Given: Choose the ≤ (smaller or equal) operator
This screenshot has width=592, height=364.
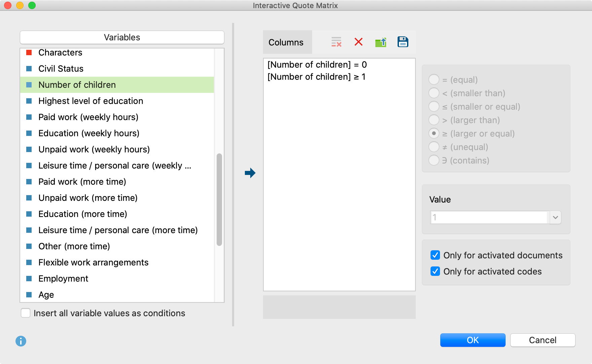Looking at the screenshot, I should click(434, 107).
